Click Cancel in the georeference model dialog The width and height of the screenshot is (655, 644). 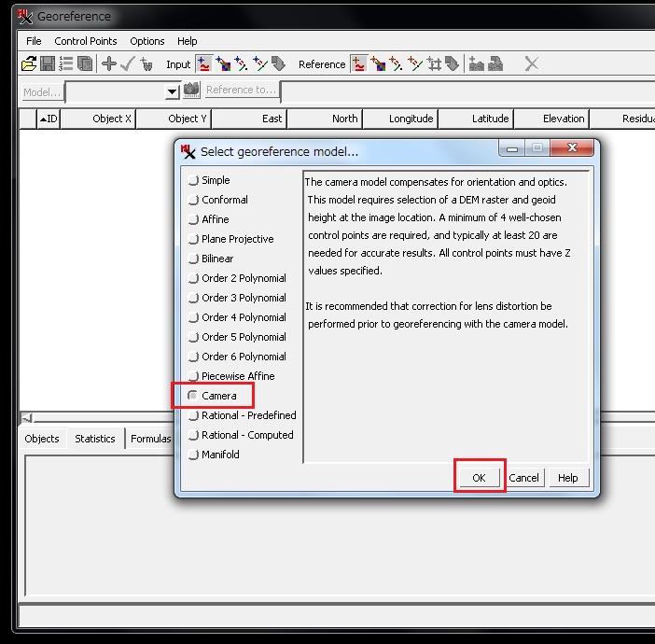523,477
